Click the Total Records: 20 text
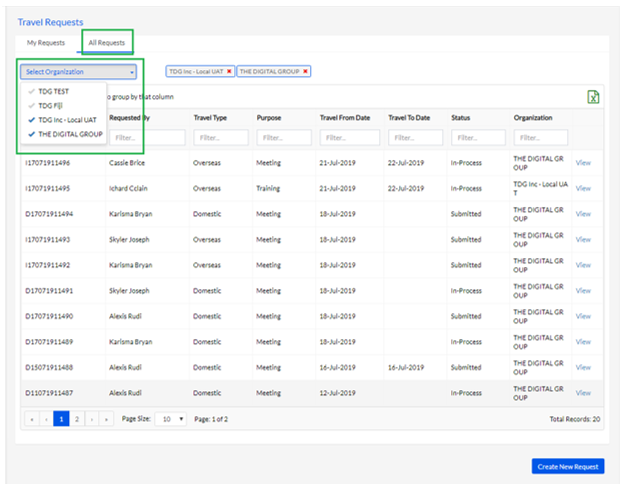 click(575, 419)
